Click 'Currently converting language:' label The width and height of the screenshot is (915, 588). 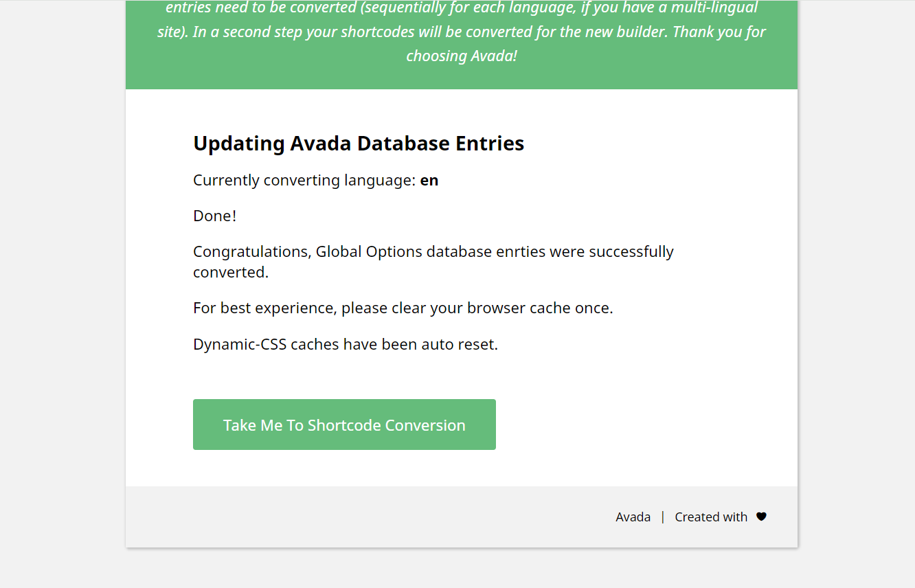click(x=304, y=180)
